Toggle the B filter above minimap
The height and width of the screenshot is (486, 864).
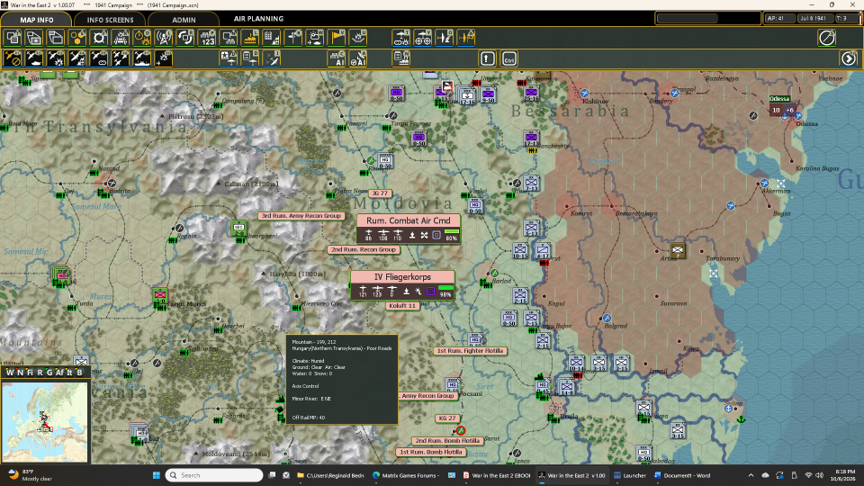tap(79, 372)
